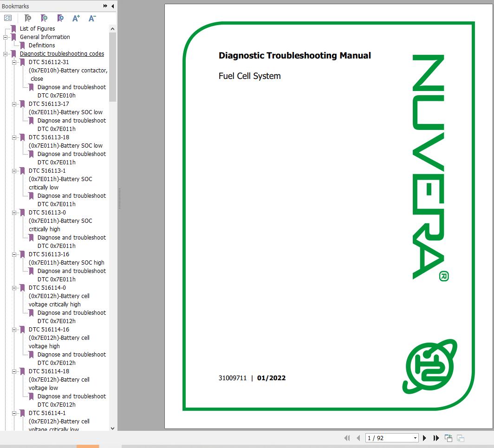Decrease bookmark font size with A- icon
Image resolution: width=494 pixels, height=448 pixels.
click(92, 18)
